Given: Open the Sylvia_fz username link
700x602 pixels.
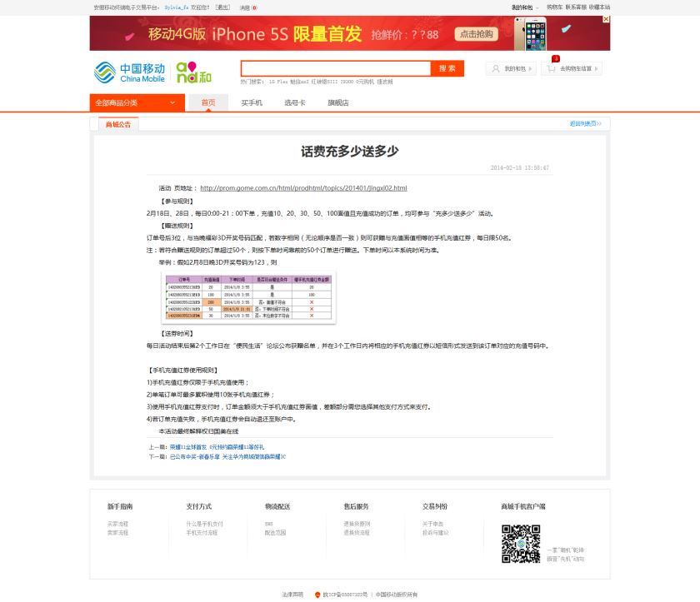Looking at the screenshot, I should click(177, 7).
